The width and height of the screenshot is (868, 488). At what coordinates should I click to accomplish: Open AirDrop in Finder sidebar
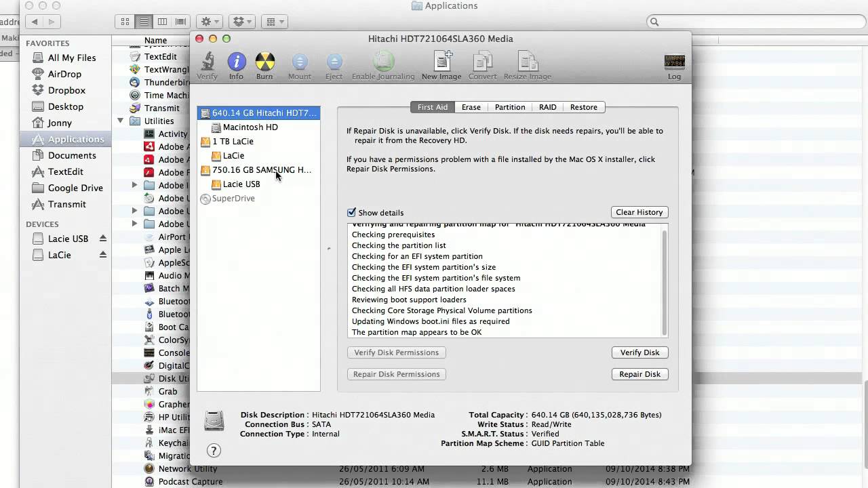coord(64,74)
